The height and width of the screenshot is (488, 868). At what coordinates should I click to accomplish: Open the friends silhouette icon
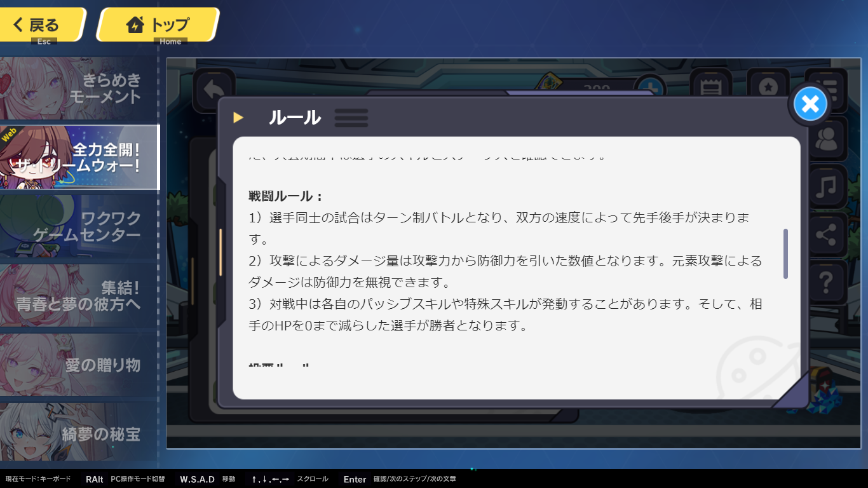pyautogui.click(x=826, y=140)
